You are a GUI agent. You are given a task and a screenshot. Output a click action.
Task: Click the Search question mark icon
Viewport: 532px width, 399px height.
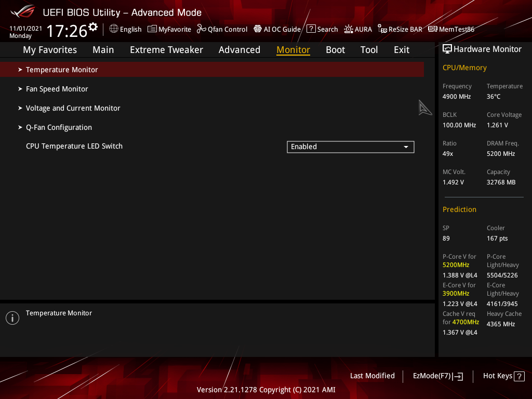coord(311,29)
